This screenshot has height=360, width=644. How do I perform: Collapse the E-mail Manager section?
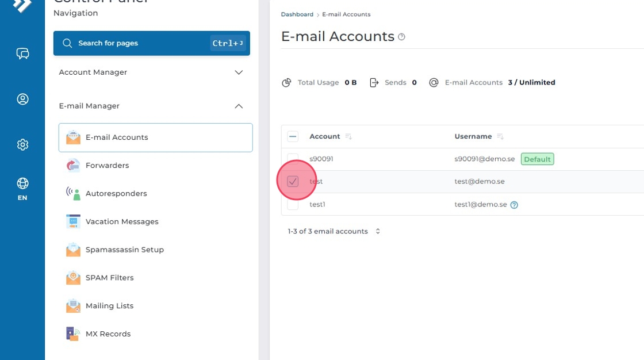click(x=239, y=106)
